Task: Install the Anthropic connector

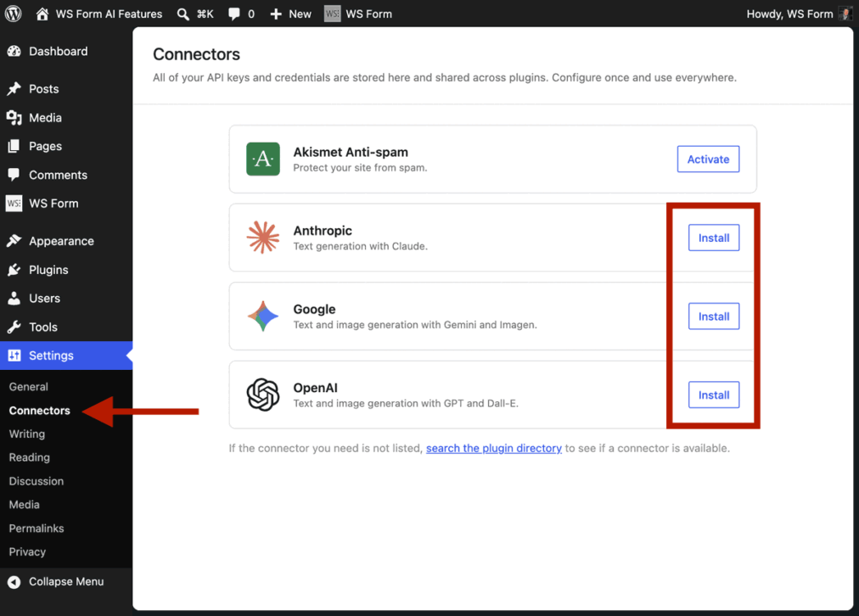Action: (x=714, y=238)
